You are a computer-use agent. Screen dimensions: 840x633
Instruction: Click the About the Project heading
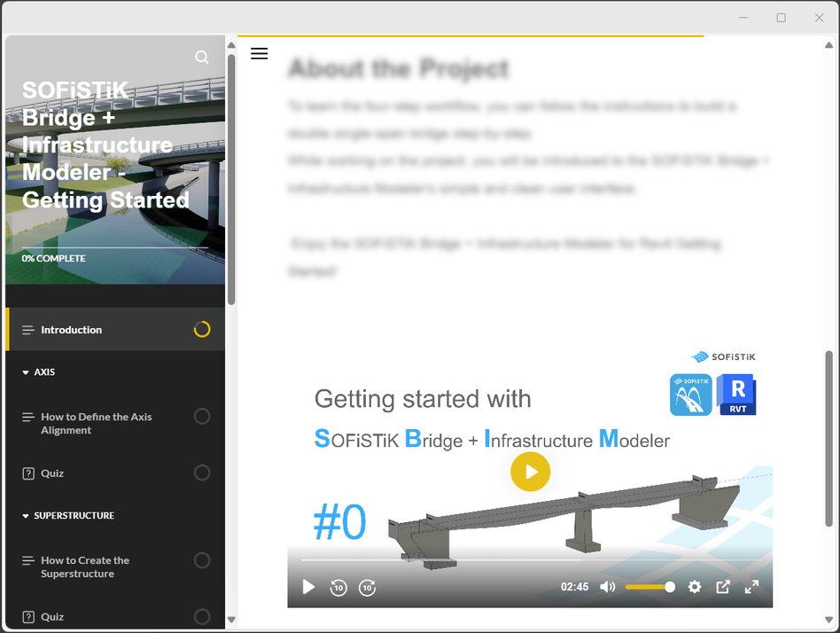399,68
